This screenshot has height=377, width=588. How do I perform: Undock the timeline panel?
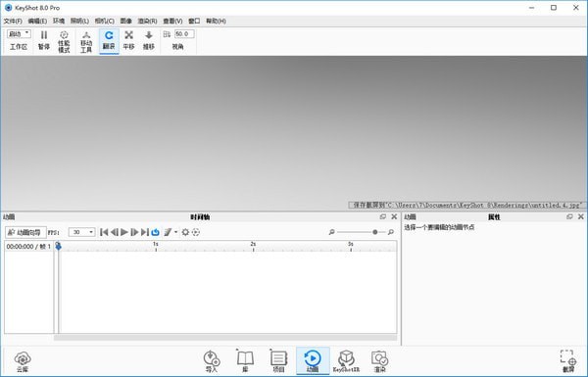(x=383, y=216)
